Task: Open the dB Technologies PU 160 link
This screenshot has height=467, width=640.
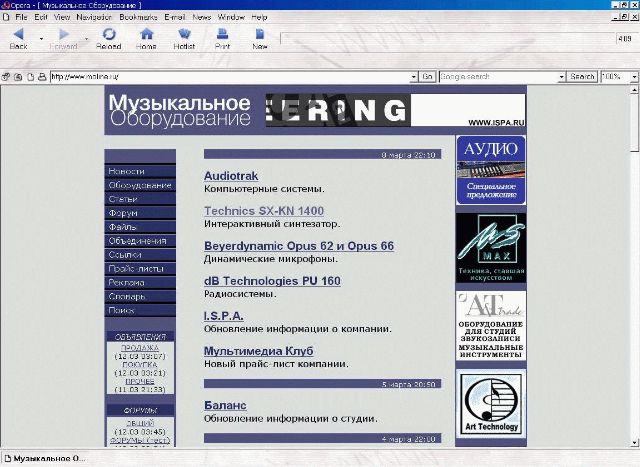Action: [272, 281]
